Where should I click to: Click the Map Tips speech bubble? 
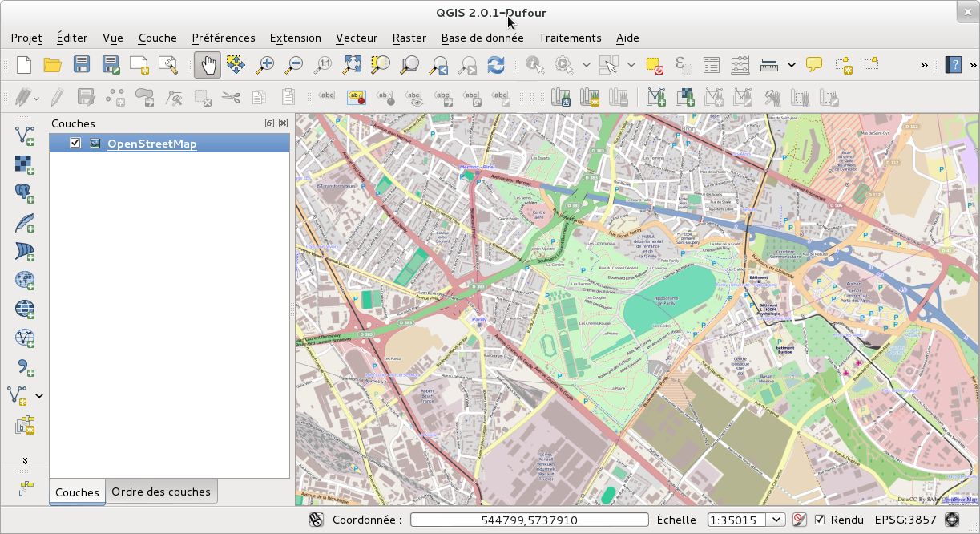click(814, 65)
